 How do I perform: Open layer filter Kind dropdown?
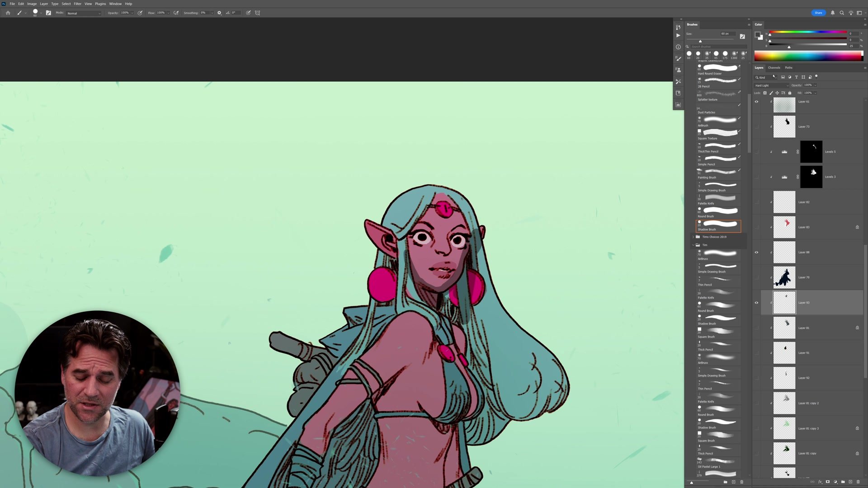(x=765, y=77)
